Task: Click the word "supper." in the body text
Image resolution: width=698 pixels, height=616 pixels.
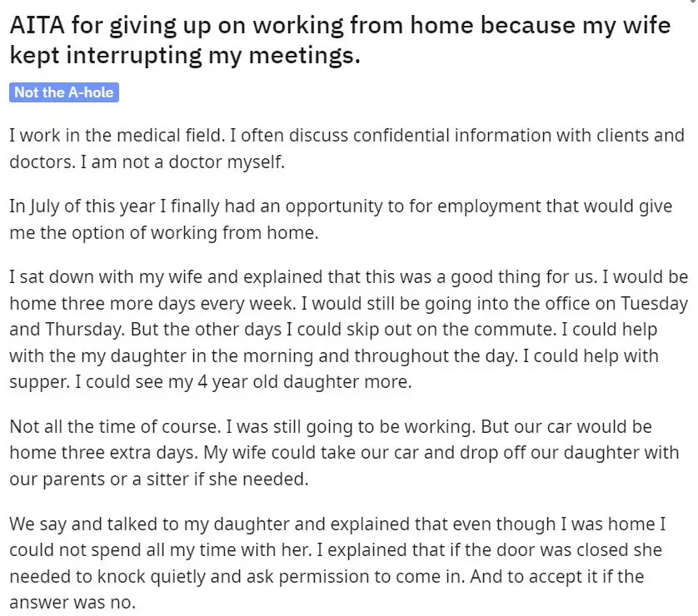Action: [x=40, y=382]
